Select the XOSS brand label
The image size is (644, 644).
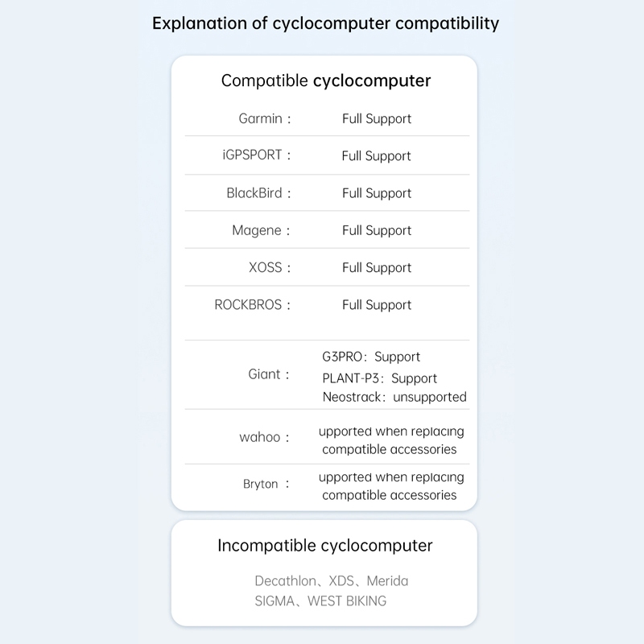(266, 268)
